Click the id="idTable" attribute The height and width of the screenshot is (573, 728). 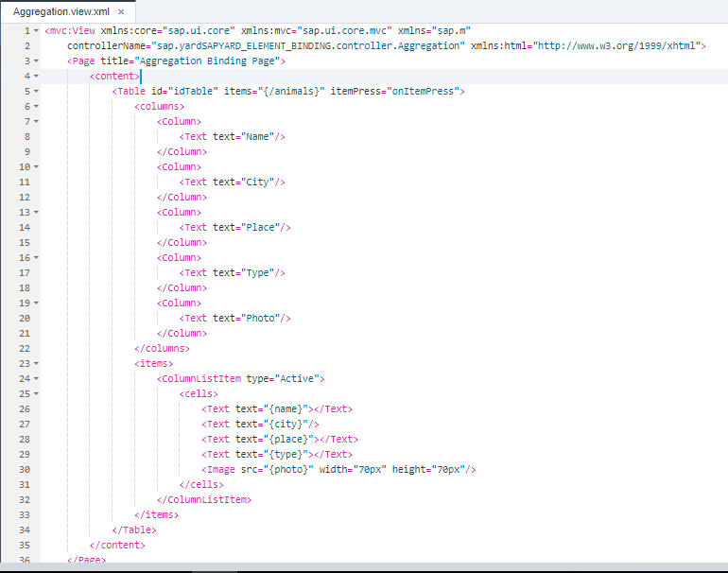184,92
